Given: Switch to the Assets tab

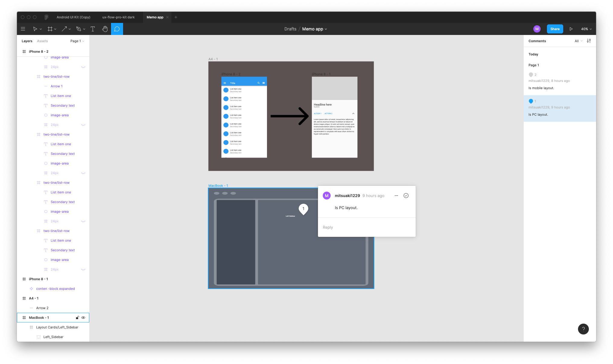Looking at the screenshot, I should click(x=42, y=41).
